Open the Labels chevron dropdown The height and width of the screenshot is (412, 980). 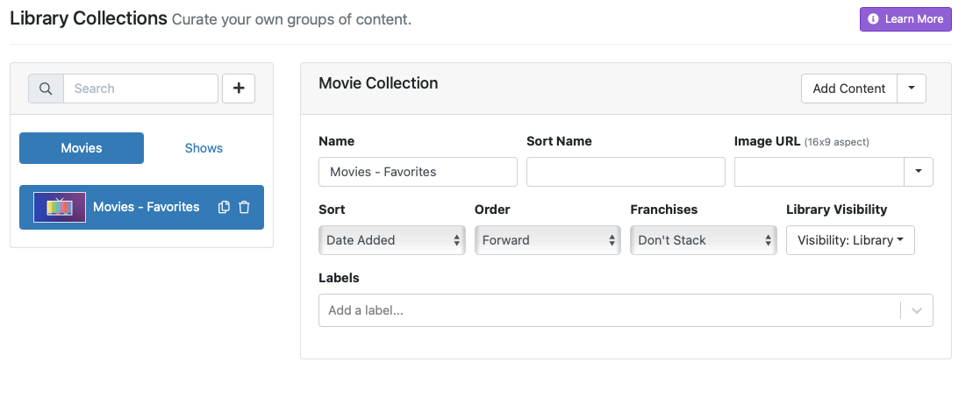click(917, 310)
